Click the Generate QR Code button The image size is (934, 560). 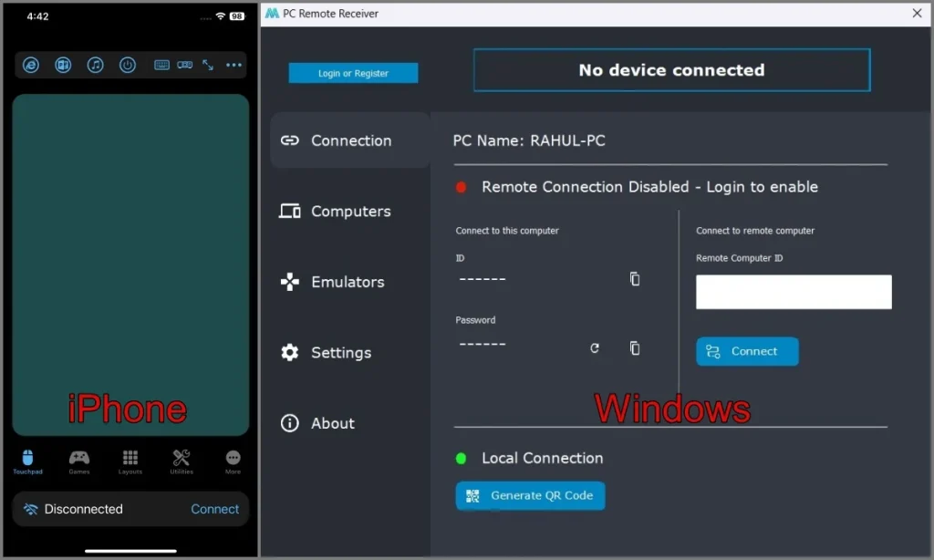pyautogui.click(x=530, y=495)
